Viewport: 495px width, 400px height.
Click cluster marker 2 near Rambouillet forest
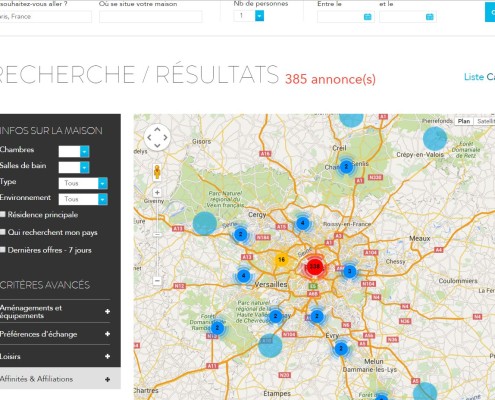(x=217, y=328)
